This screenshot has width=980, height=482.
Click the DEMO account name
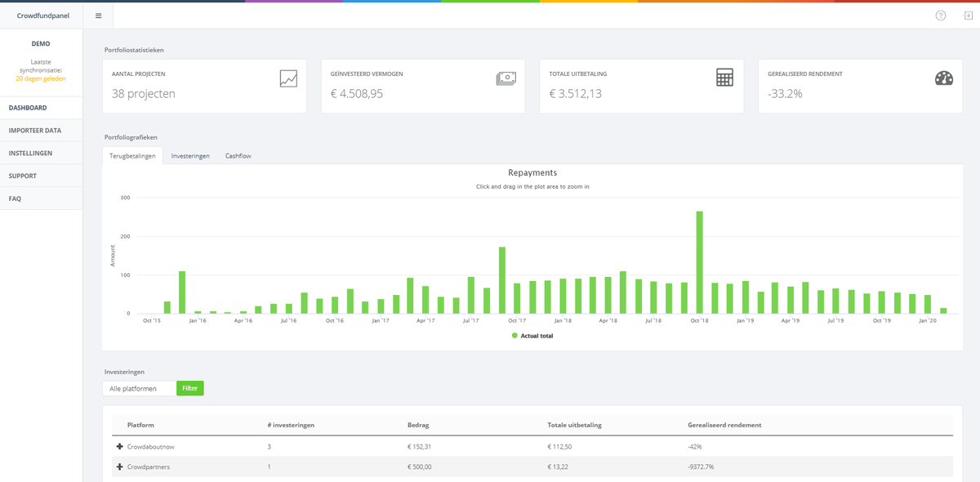pos(41,44)
